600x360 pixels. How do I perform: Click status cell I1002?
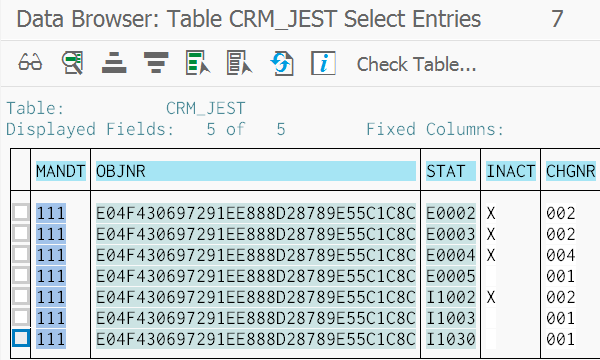pos(451,297)
